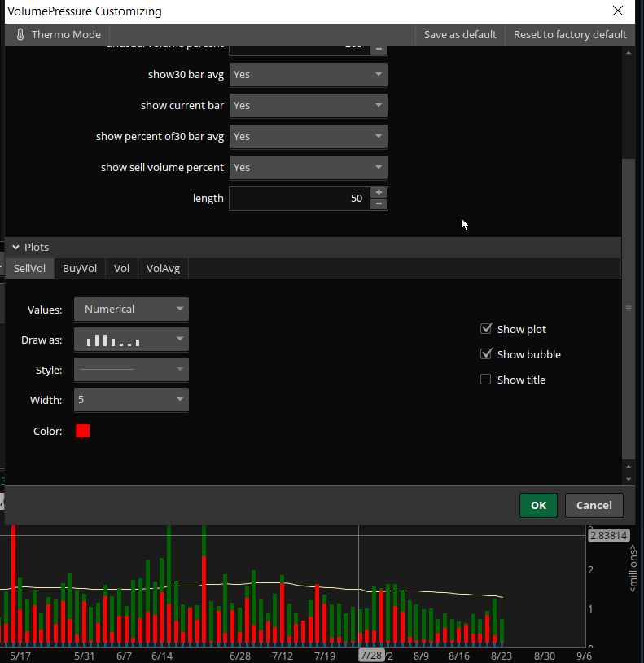Increase length with plus stepper

point(379,193)
